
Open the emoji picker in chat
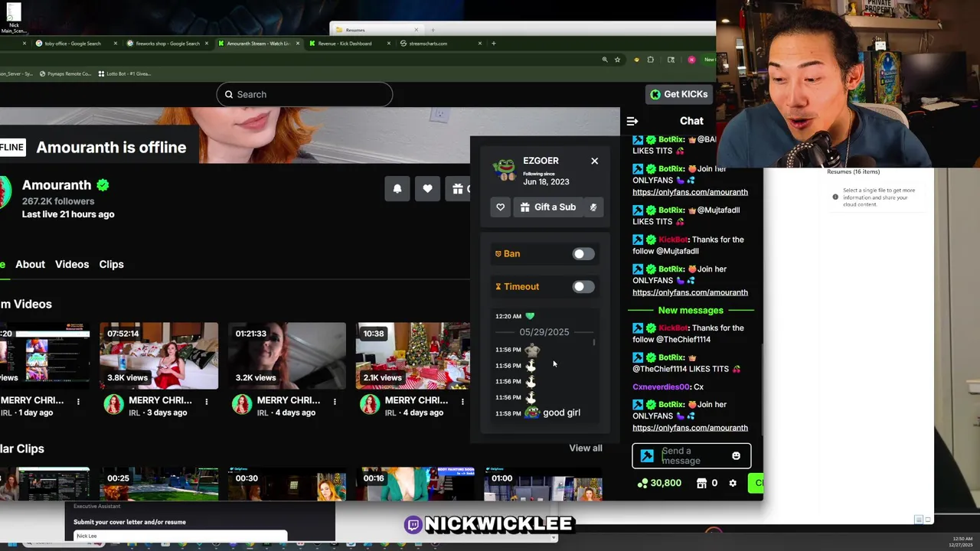click(x=736, y=456)
